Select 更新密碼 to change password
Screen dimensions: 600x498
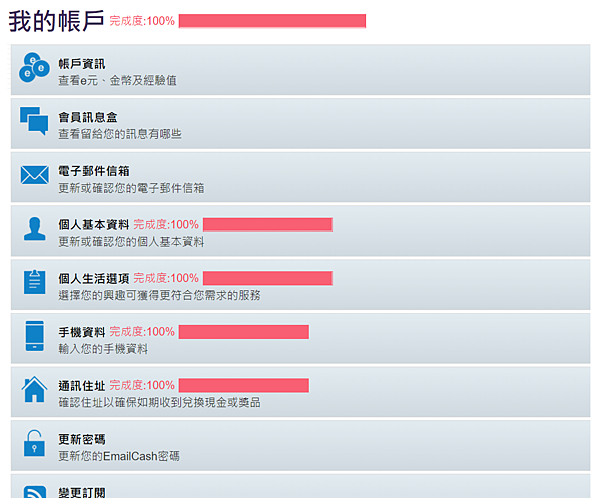82,439
